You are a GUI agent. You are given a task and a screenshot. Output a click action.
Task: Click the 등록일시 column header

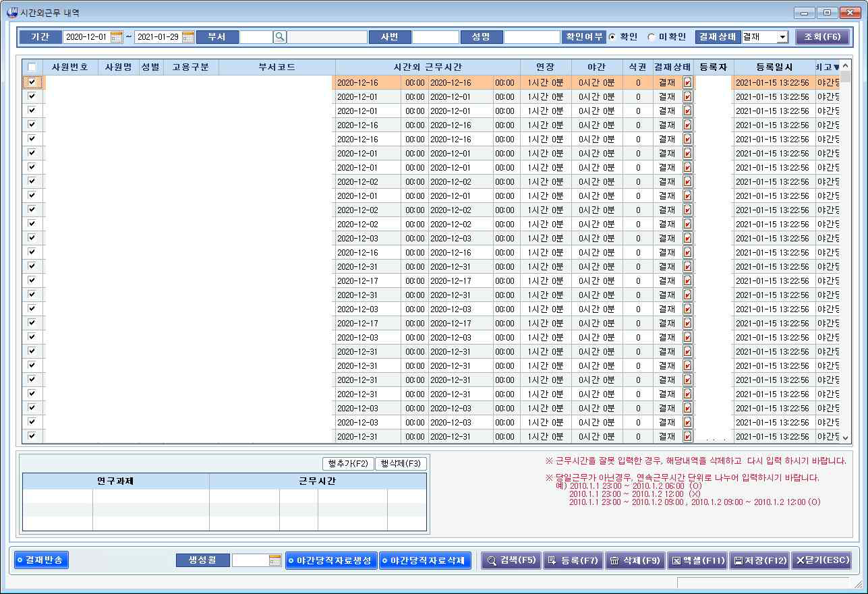tap(774, 67)
